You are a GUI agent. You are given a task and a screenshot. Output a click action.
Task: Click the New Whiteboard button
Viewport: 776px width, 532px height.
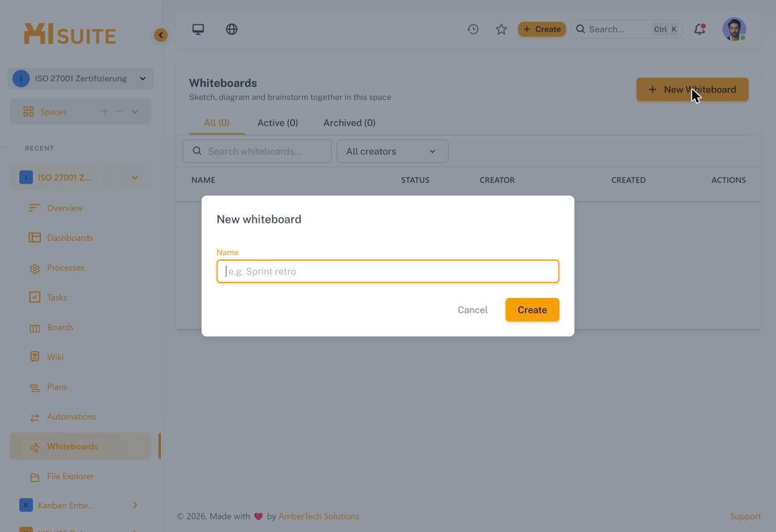tap(692, 89)
